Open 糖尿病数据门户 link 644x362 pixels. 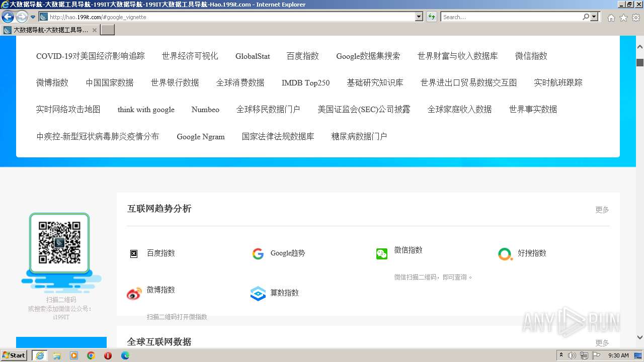[359, 137]
